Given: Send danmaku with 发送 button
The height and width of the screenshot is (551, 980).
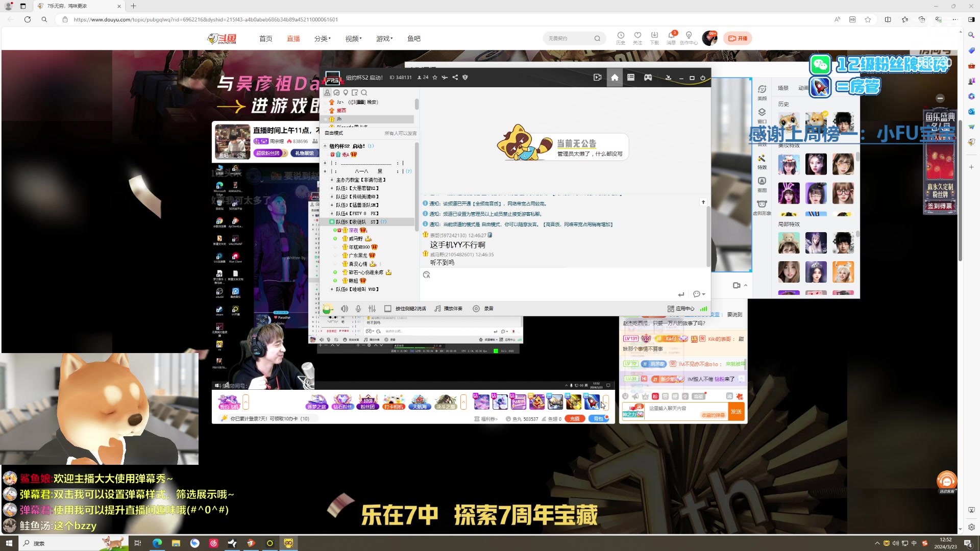Looking at the screenshot, I should tap(736, 412).
